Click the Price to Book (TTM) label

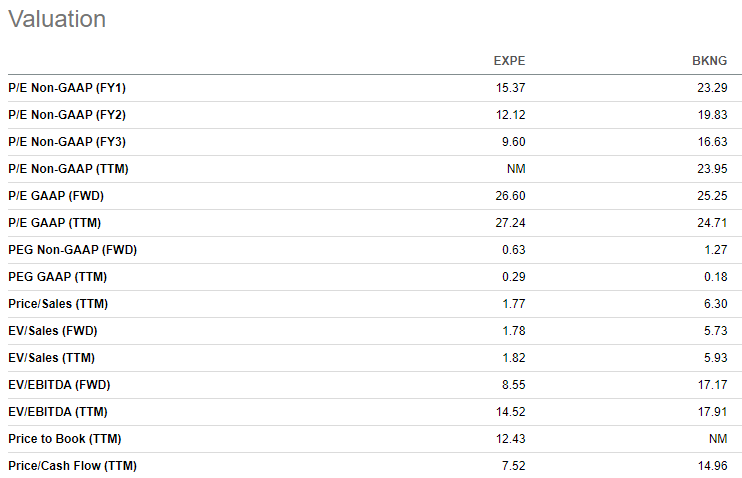[64, 439]
